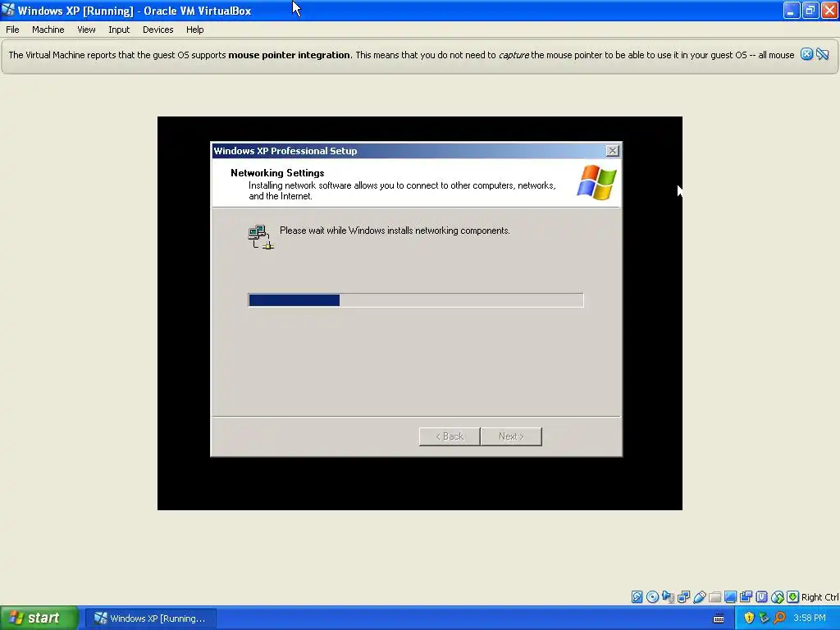Open the View menu
The image size is (840, 630).
pyautogui.click(x=86, y=30)
